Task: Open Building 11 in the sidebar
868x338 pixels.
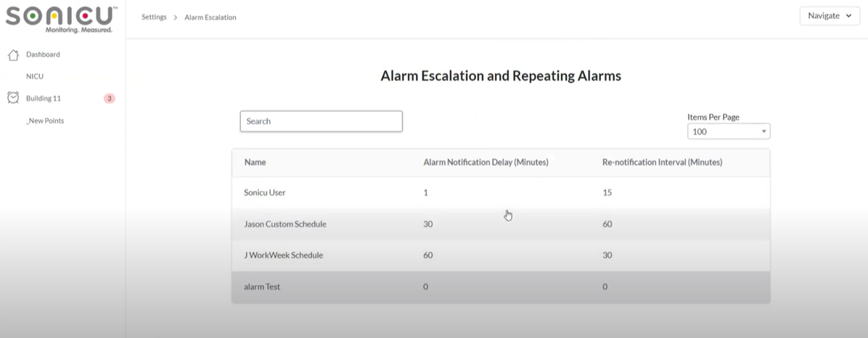Action: click(x=44, y=99)
